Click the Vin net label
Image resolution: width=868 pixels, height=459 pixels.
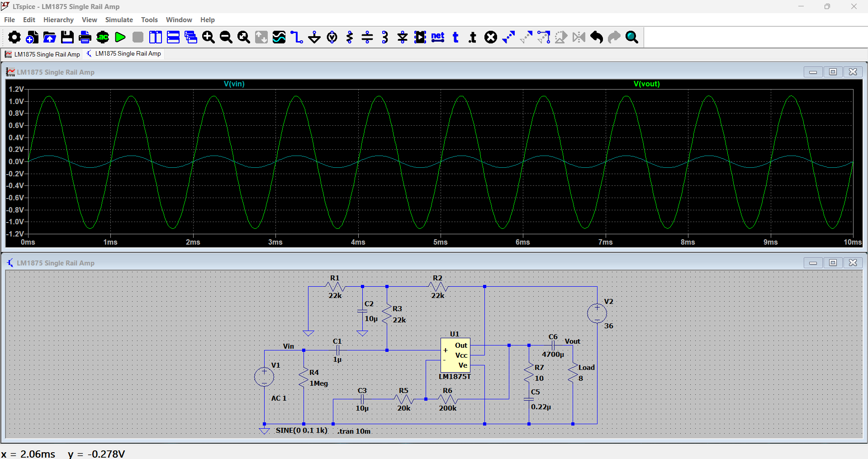coord(289,346)
